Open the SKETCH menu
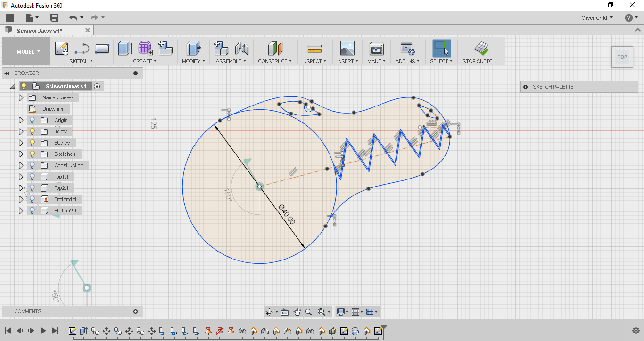Viewport: 644px width, 341px height. click(81, 61)
